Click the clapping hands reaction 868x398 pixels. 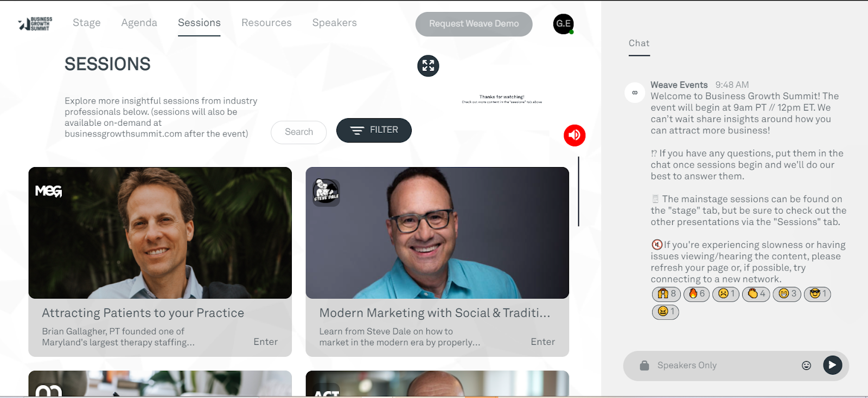(x=756, y=294)
